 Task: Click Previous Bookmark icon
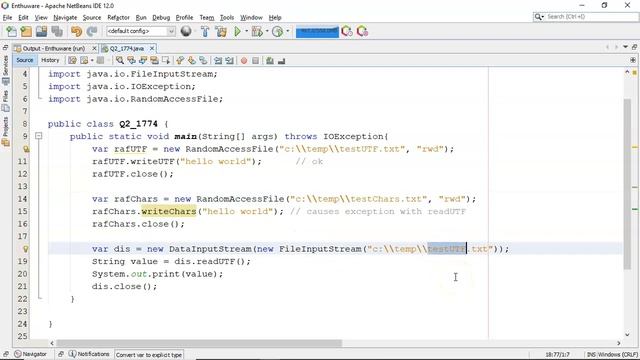[180, 60]
